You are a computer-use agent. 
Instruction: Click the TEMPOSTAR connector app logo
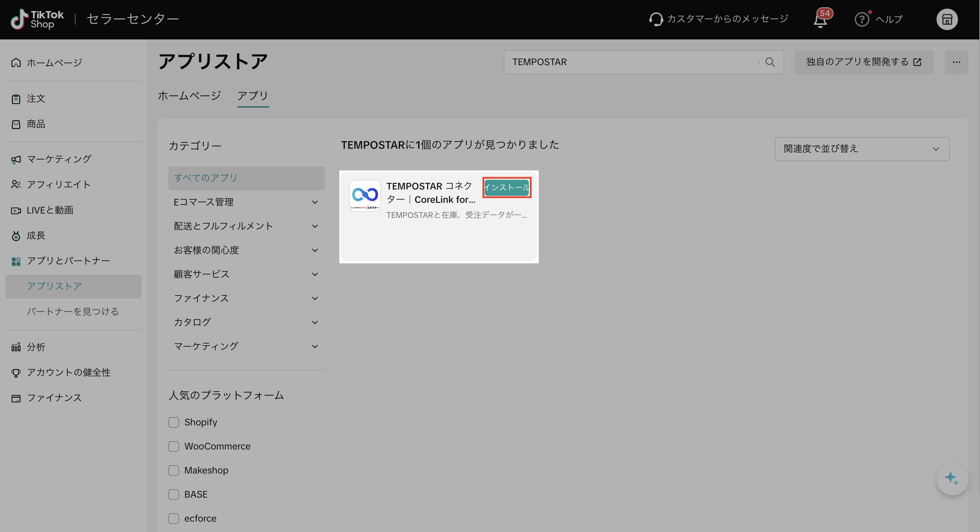click(x=365, y=195)
